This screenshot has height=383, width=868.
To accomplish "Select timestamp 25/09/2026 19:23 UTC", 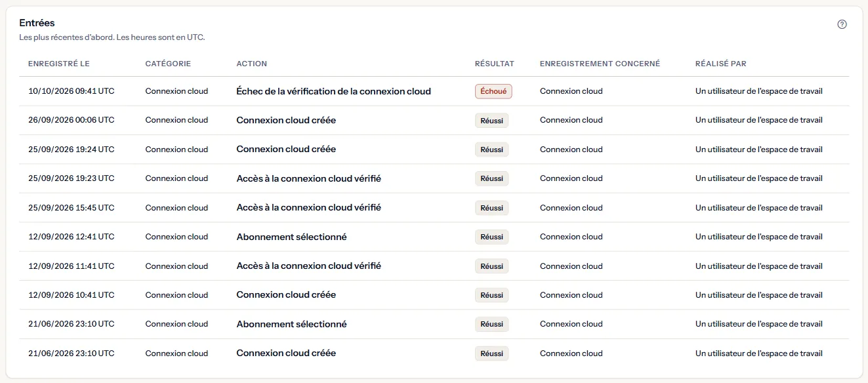I will coord(72,178).
